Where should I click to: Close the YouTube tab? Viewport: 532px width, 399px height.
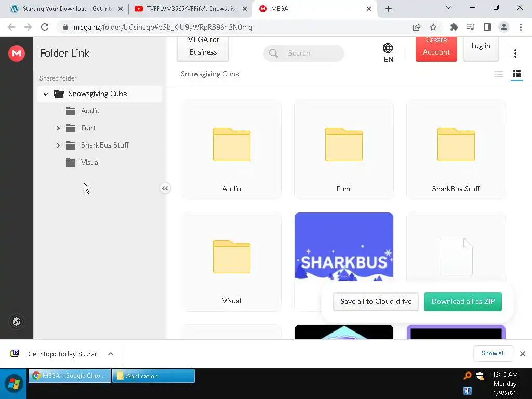tap(245, 9)
